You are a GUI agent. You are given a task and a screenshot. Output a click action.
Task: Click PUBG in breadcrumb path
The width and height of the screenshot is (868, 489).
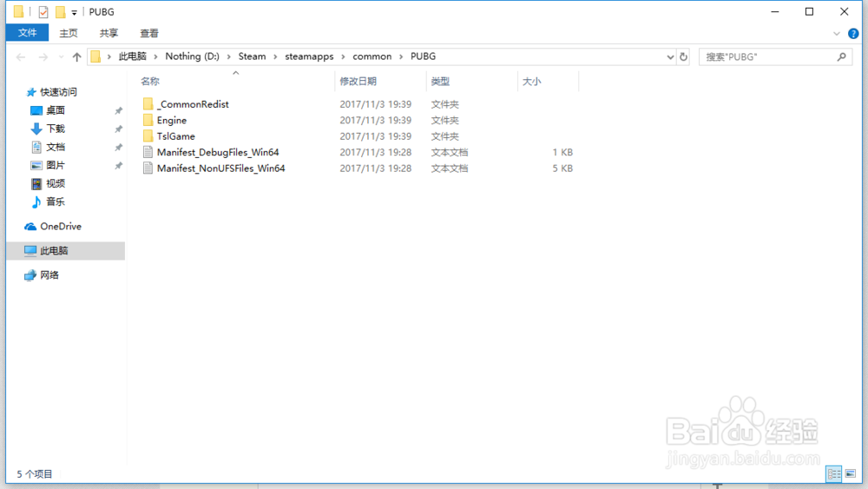[423, 56]
